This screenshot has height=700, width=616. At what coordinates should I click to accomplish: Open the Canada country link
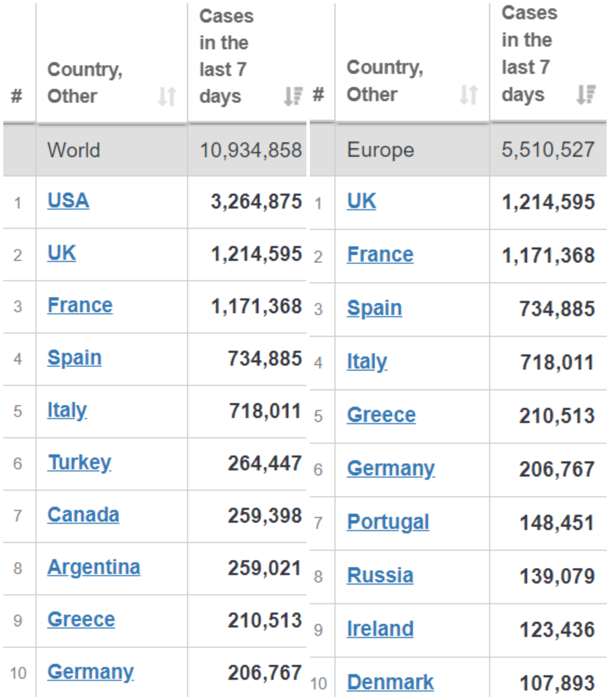(83, 515)
